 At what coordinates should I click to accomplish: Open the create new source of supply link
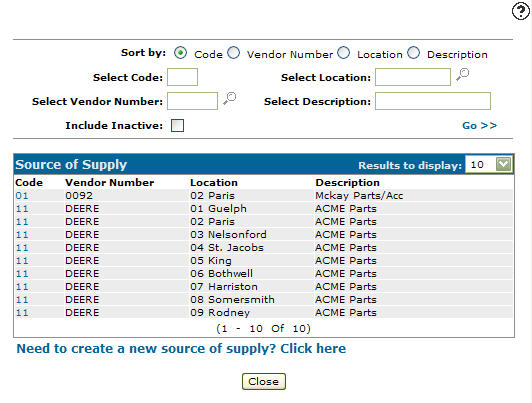(181, 348)
